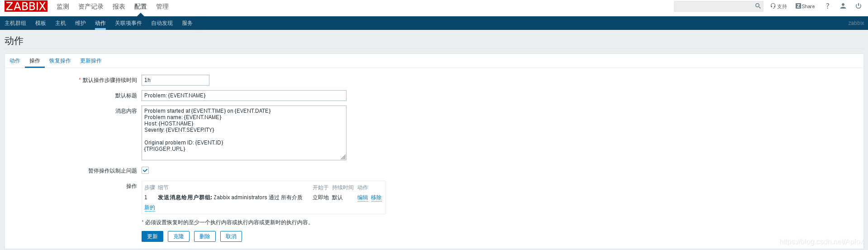Image resolution: width=868 pixels, height=250 pixels.
Task: Switch to the 动作 form tab
Action: [x=15, y=61]
